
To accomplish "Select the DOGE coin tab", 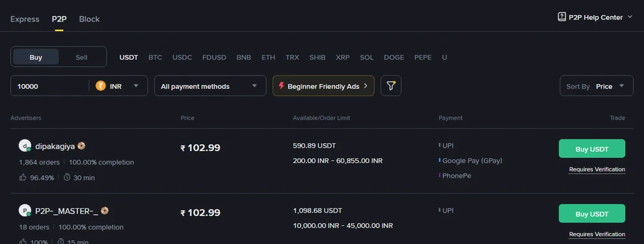I will 394,57.
